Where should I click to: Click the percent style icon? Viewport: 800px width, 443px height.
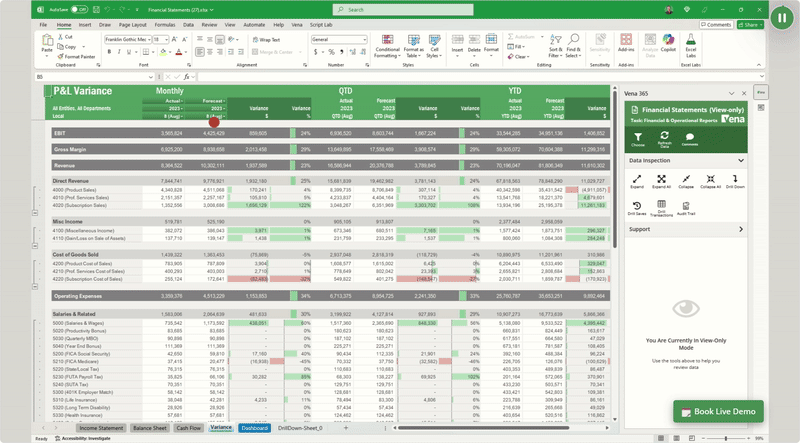tap(332, 52)
